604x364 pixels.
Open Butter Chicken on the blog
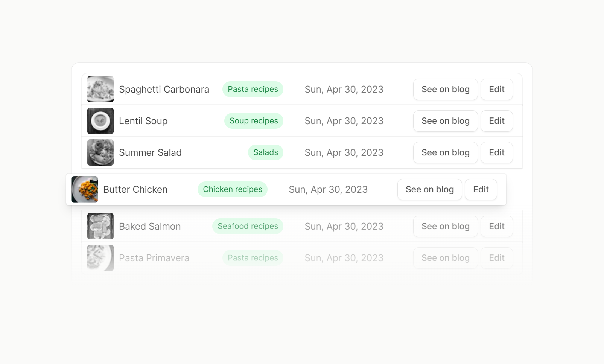pos(429,189)
